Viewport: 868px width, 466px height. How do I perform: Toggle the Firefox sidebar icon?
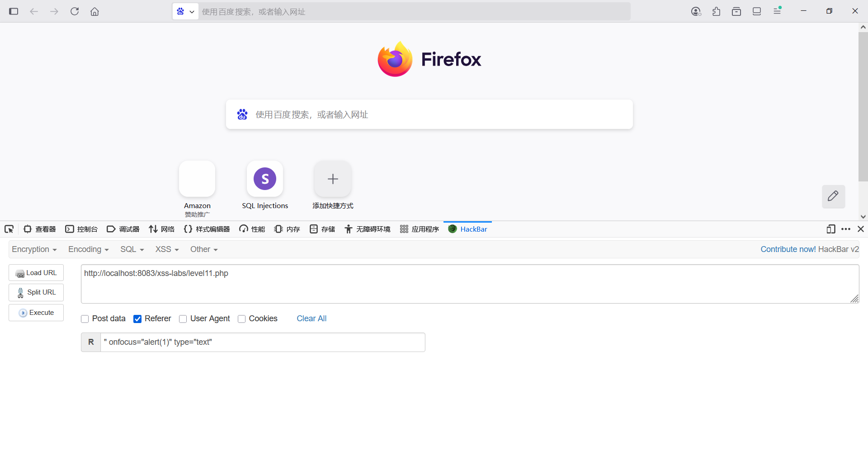coord(14,11)
